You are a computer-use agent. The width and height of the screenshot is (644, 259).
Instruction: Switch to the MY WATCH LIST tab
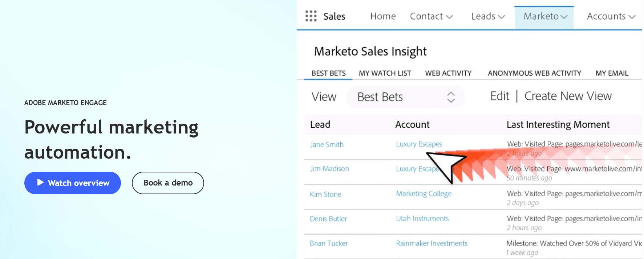pos(385,73)
